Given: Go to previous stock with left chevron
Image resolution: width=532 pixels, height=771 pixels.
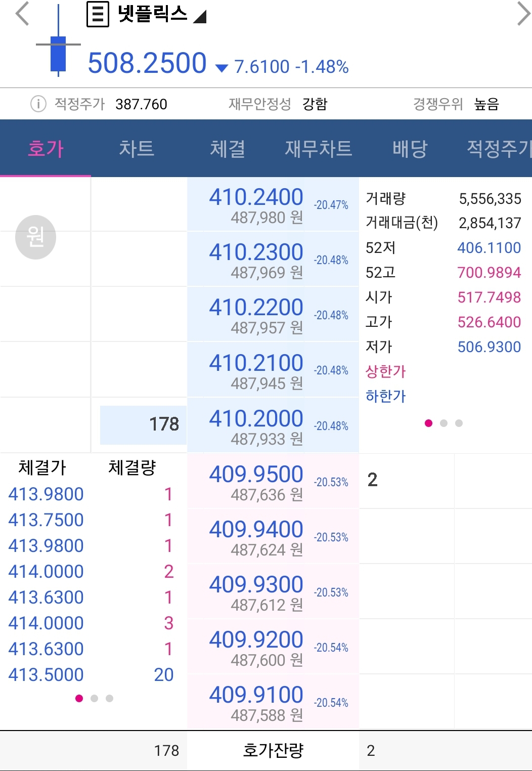Looking at the screenshot, I should (x=22, y=14).
